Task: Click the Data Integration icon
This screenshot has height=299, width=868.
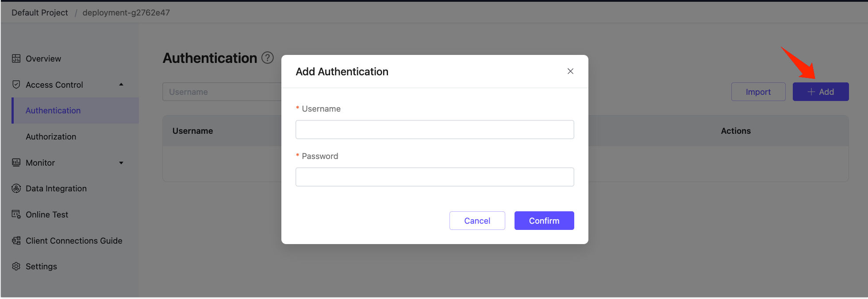Action: [x=16, y=188]
